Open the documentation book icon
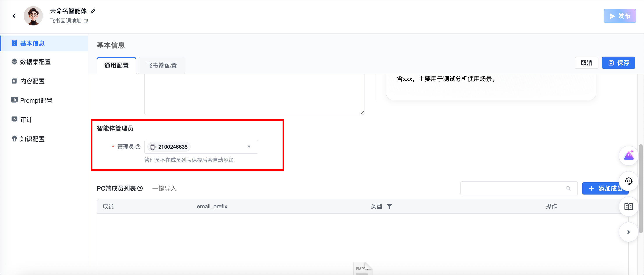This screenshot has width=644, height=275. click(x=628, y=207)
